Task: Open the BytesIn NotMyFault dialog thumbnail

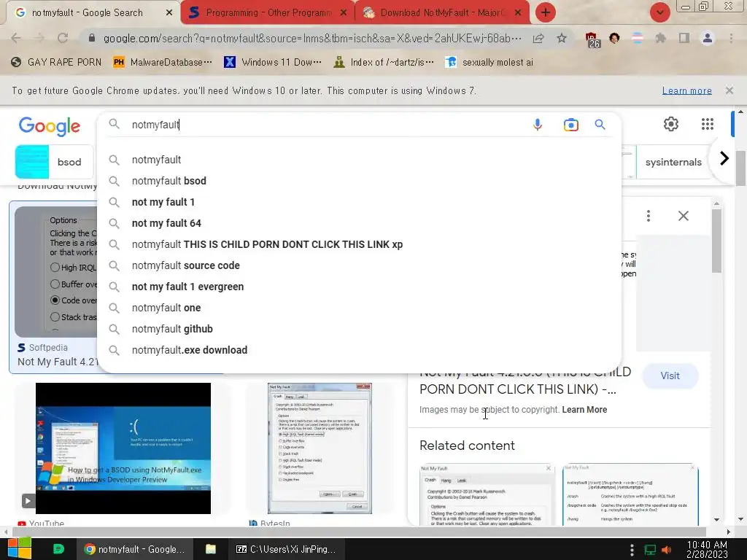Action: tap(320, 448)
